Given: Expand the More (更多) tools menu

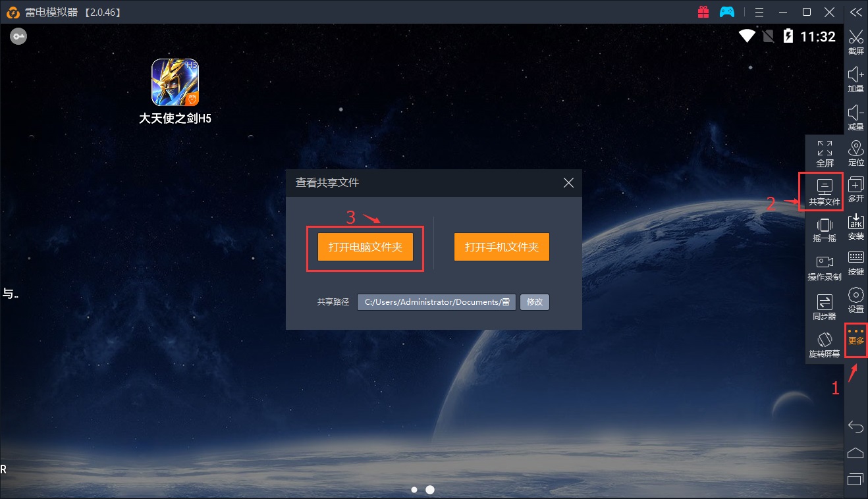Looking at the screenshot, I should pos(856,336).
